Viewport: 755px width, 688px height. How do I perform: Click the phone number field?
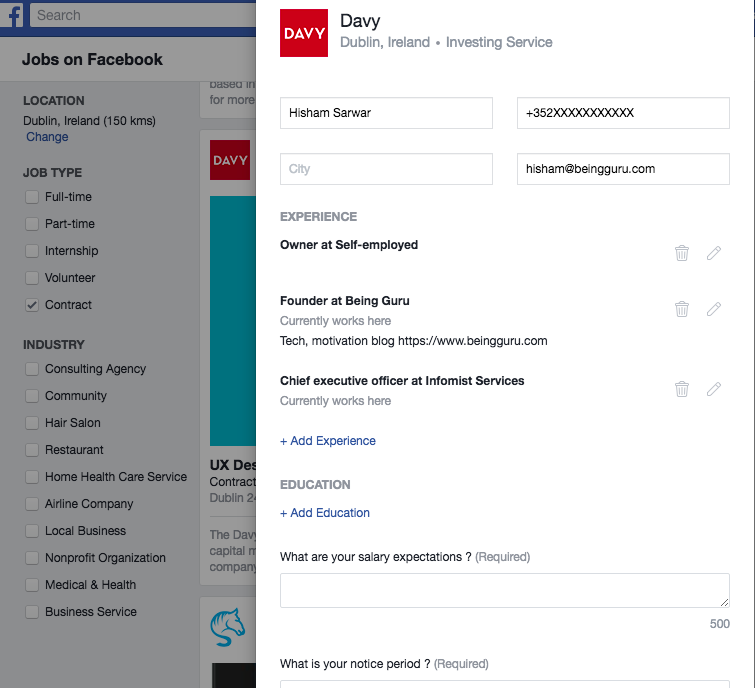point(623,113)
